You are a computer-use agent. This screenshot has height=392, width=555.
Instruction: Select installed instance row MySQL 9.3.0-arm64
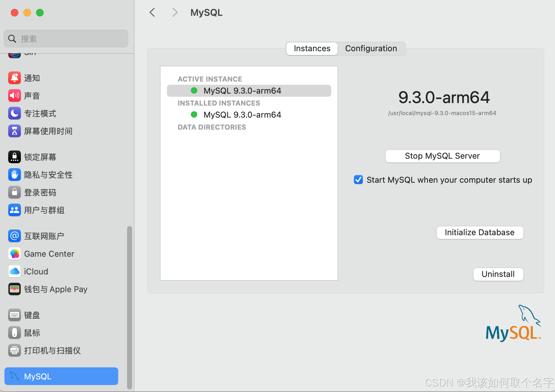point(249,114)
